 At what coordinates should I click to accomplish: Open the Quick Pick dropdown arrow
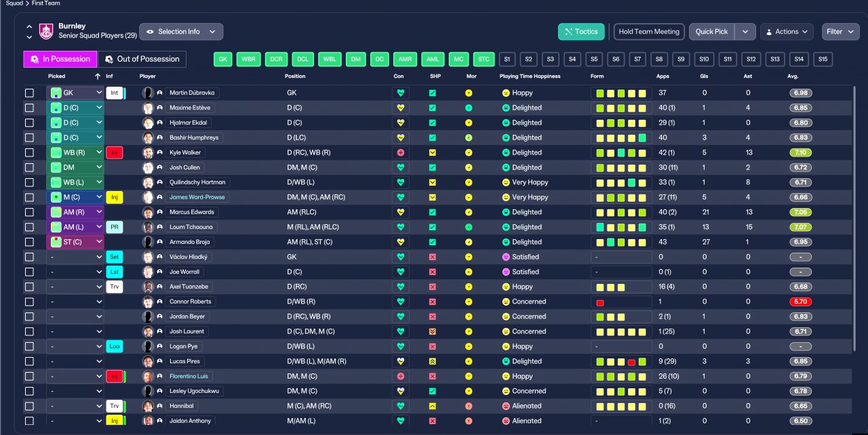coord(745,32)
